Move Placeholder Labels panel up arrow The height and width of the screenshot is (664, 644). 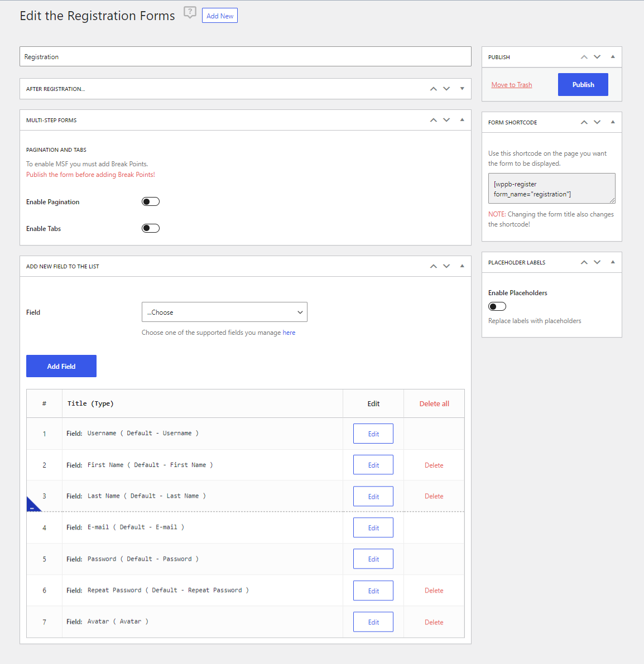(x=584, y=263)
